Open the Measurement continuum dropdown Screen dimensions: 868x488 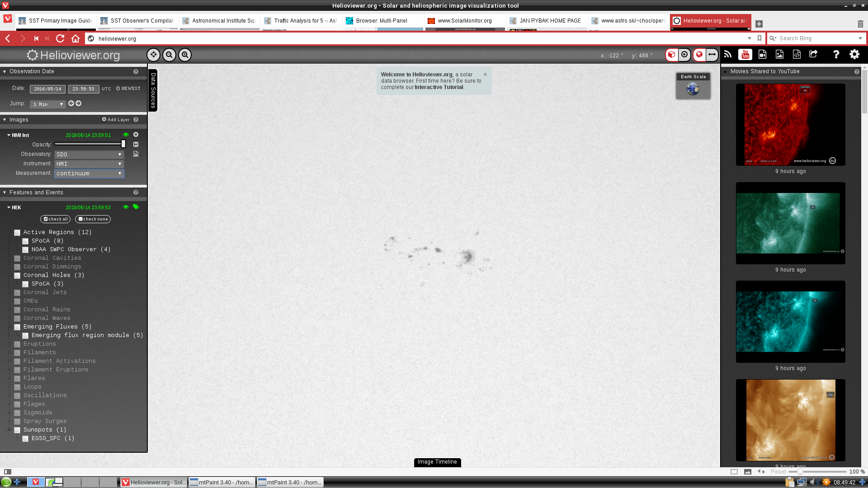pos(89,174)
